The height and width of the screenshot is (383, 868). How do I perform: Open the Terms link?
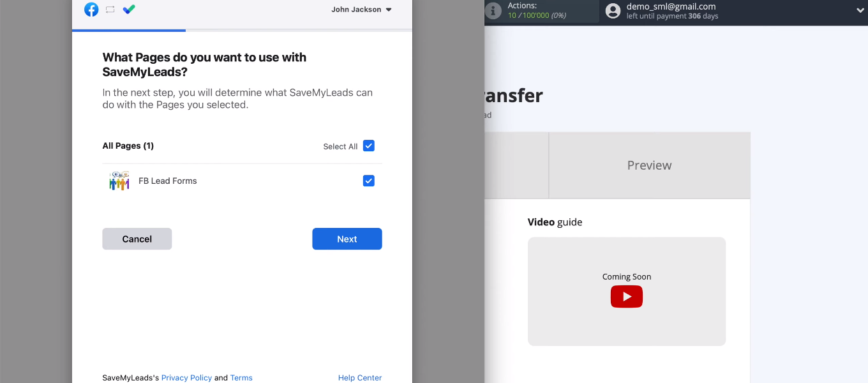pyautogui.click(x=241, y=378)
